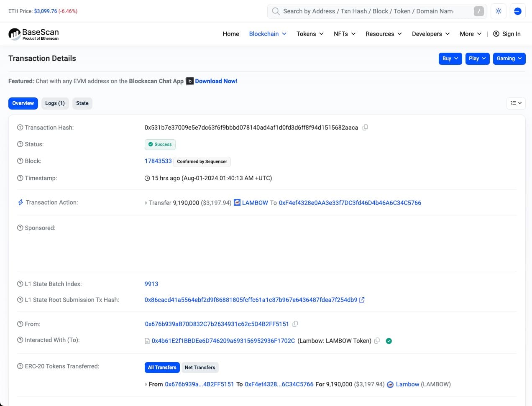Screen dimensions: 532x406
Task: Click the Download Now! link
Action: pos(216,81)
